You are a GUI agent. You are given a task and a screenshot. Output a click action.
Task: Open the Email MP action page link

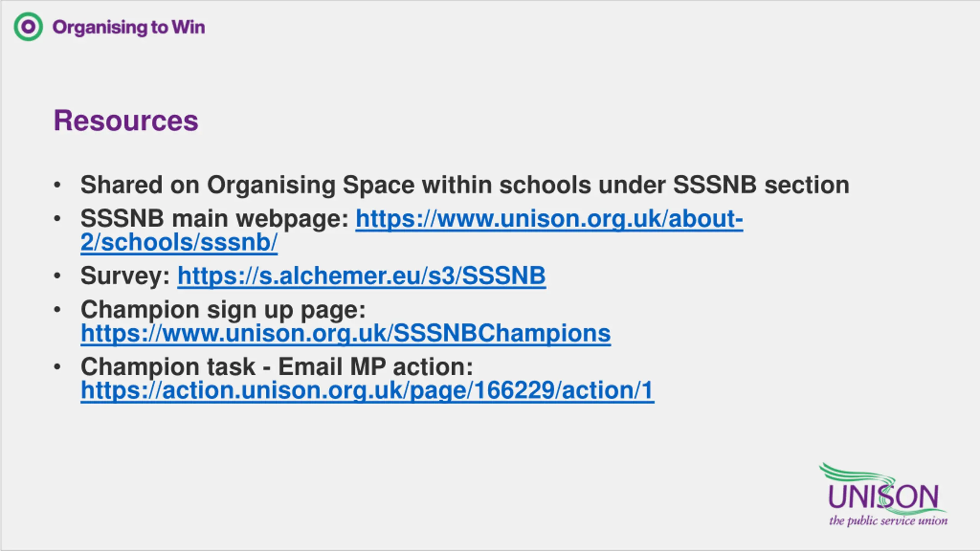[x=367, y=391]
